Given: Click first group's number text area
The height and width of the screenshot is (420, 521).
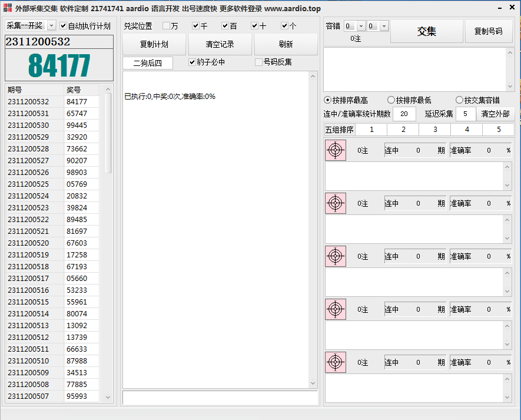Looking at the screenshot, I should click(x=414, y=176).
